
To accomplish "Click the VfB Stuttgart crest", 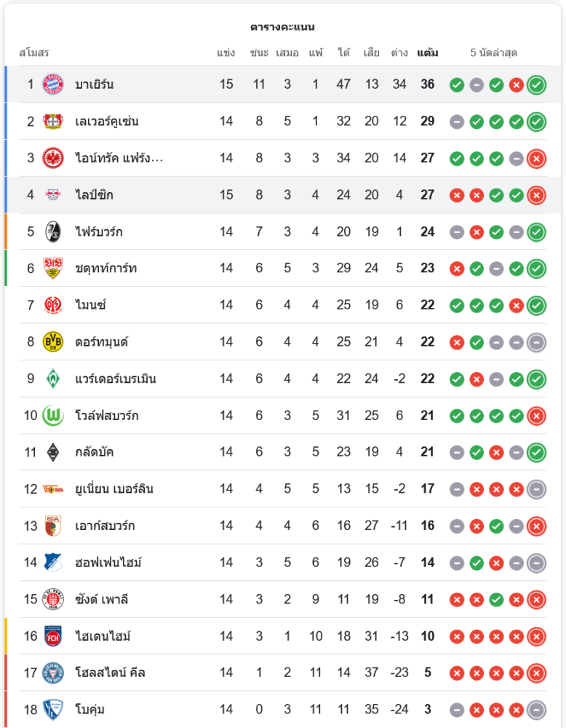I will coord(53,268).
